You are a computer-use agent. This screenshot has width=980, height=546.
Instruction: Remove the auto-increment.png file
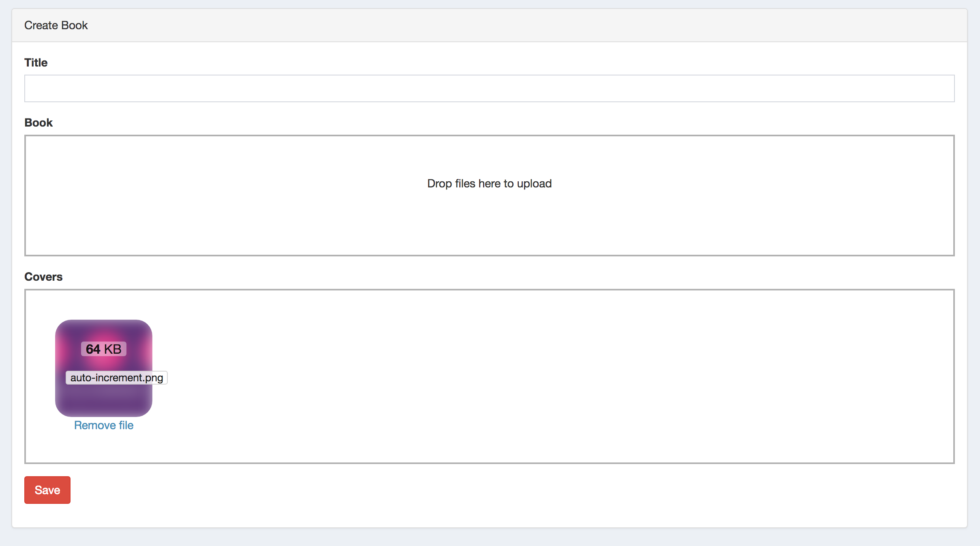tap(104, 425)
